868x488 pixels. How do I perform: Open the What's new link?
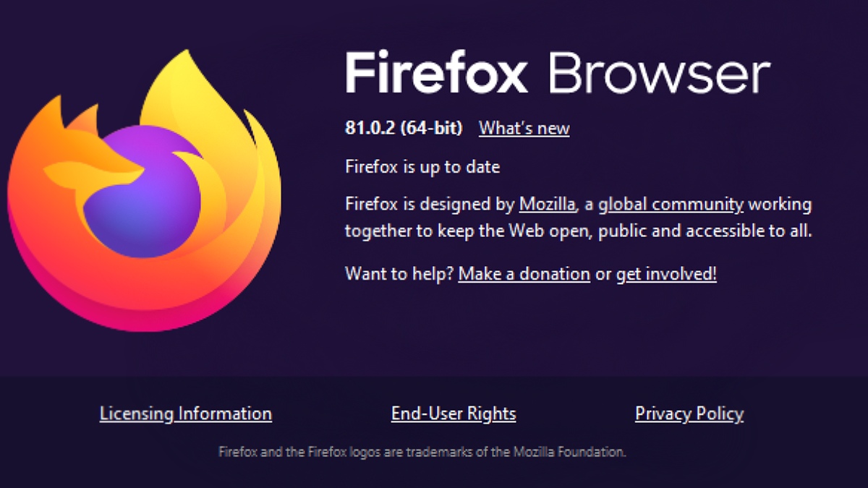click(524, 129)
